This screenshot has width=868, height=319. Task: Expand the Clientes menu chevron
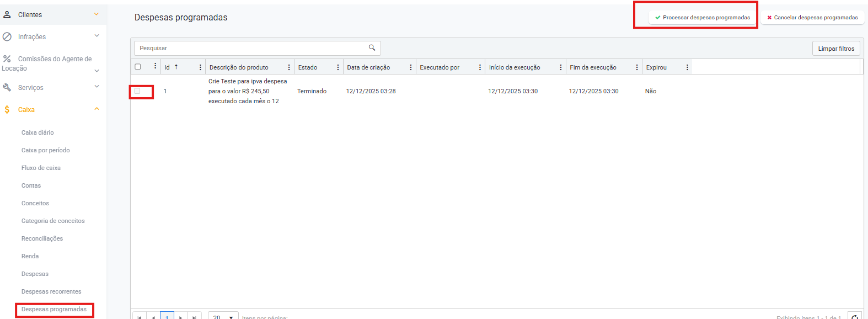pyautogui.click(x=97, y=14)
